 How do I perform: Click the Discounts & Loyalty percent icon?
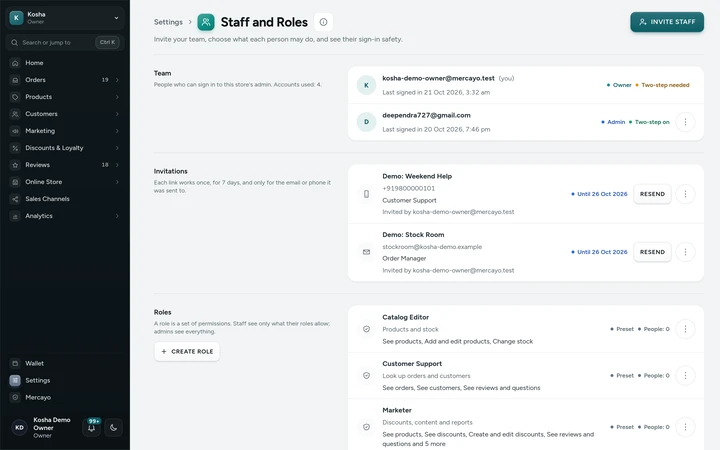15,148
